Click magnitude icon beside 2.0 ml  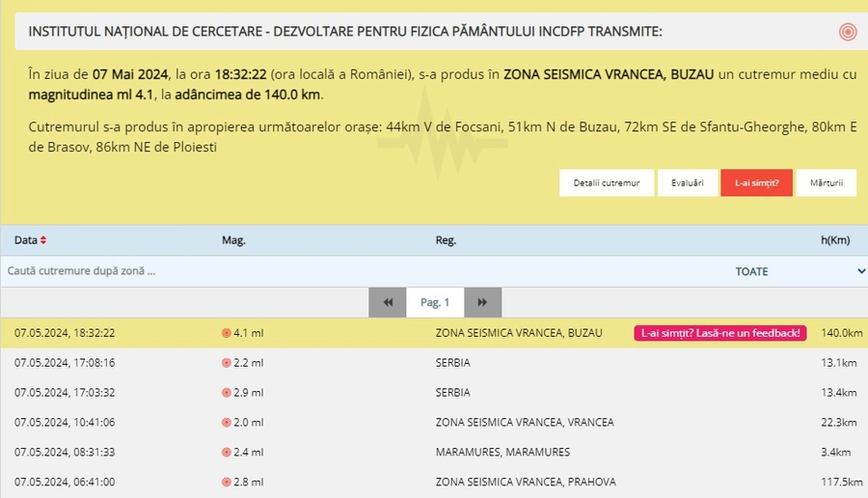click(x=227, y=423)
